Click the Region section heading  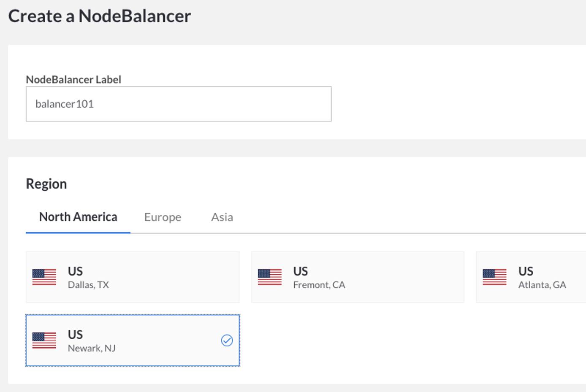pyautogui.click(x=46, y=183)
